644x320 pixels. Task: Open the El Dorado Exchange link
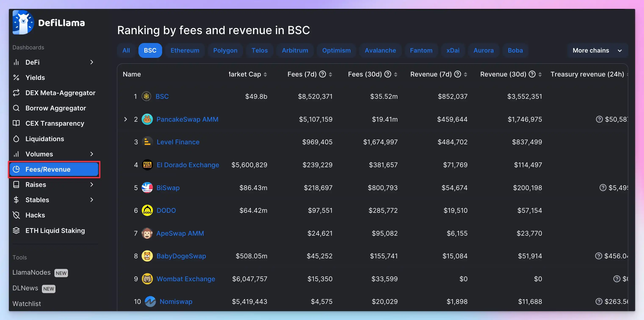click(188, 165)
